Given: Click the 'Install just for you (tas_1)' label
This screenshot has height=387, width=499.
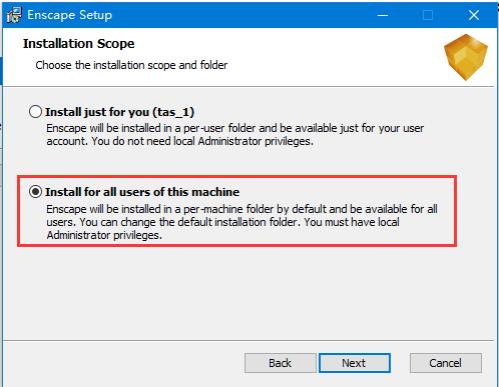Looking at the screenshot, I should point(120,112).
